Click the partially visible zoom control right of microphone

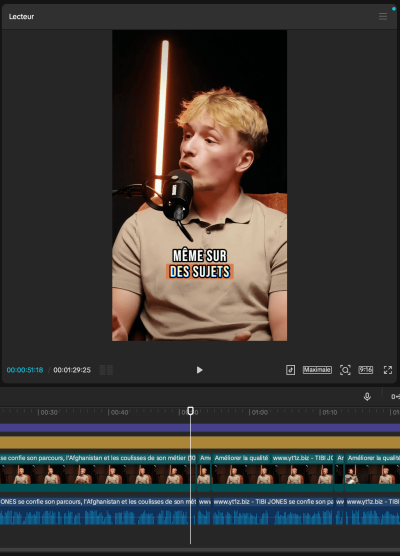[x=395, y=396]
